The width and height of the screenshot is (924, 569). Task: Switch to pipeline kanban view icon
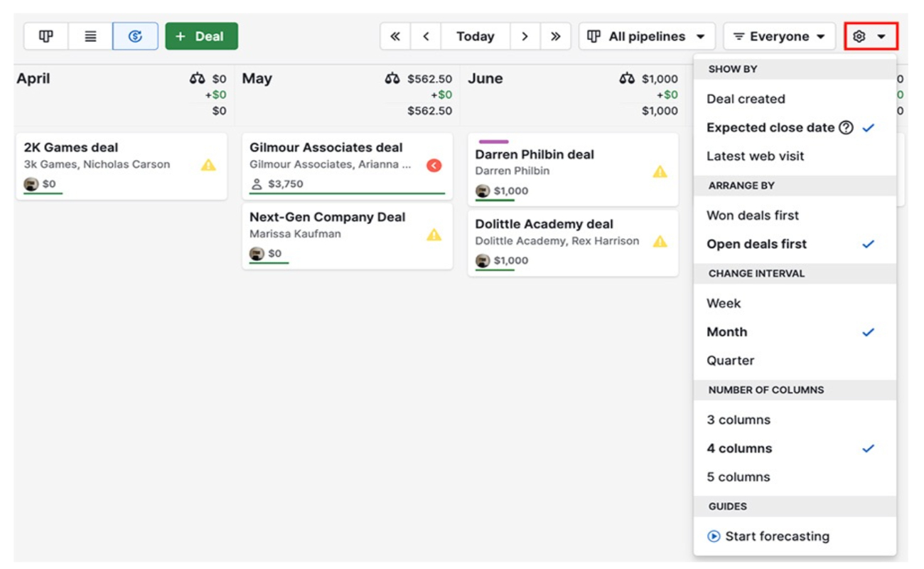(46, 36)
